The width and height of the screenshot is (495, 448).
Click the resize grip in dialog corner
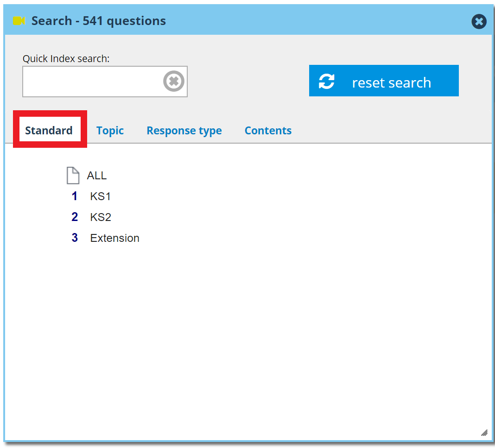[484, 433]
